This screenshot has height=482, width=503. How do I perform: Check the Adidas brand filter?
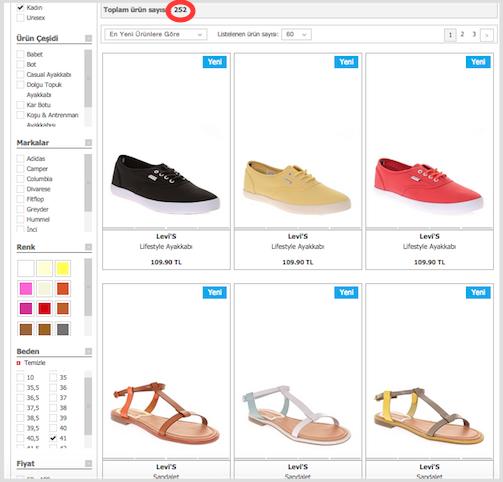(20, 159)
